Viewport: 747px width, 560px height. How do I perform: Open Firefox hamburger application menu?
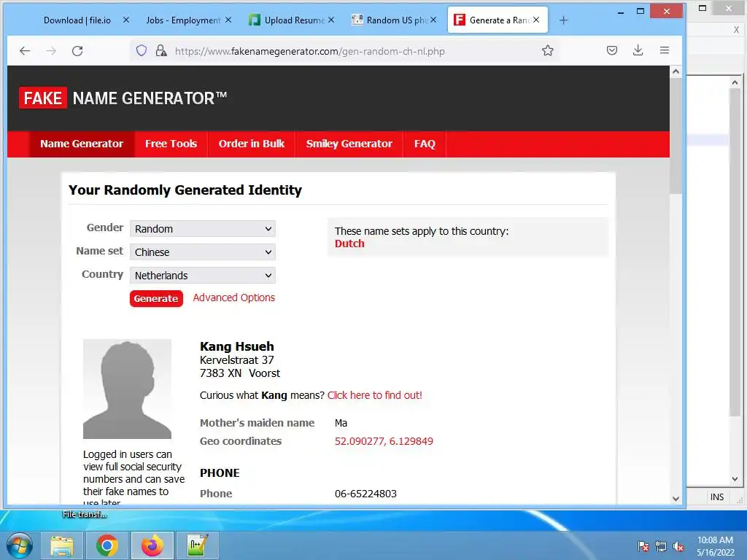[665, 50]
